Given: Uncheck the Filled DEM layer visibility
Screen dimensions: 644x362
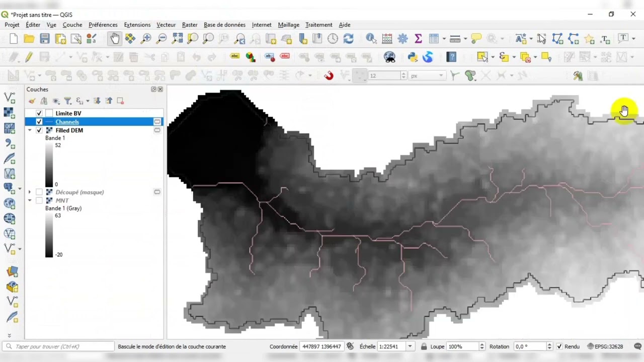Looking at the screenshot, I should click(x=39, y=130).
